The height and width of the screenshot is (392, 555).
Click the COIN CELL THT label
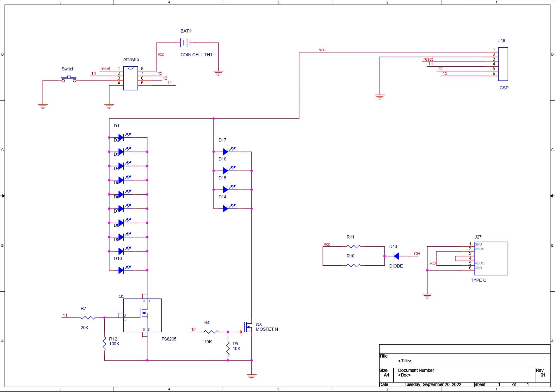pos(196,55)
